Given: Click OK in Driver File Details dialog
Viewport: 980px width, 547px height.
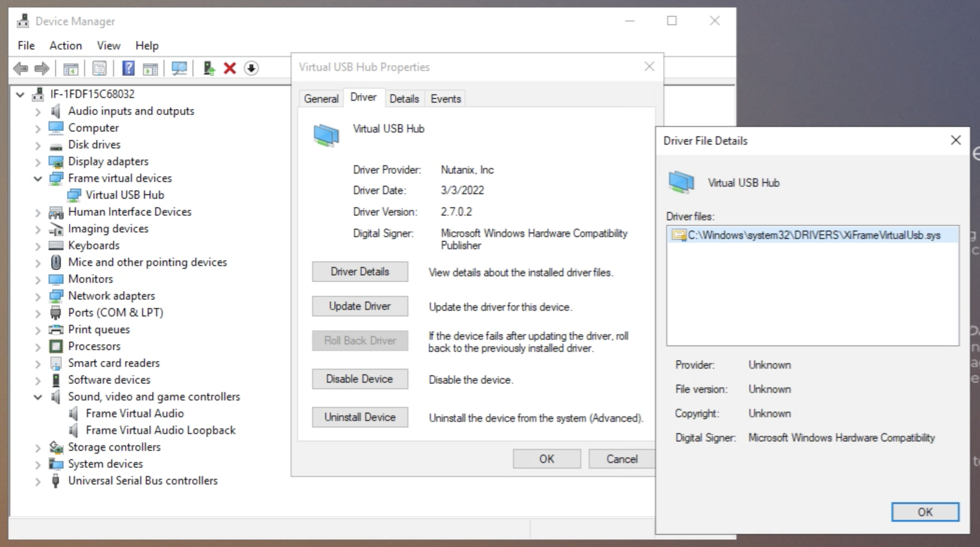Looking at the screenshot, I should (924, 512).
